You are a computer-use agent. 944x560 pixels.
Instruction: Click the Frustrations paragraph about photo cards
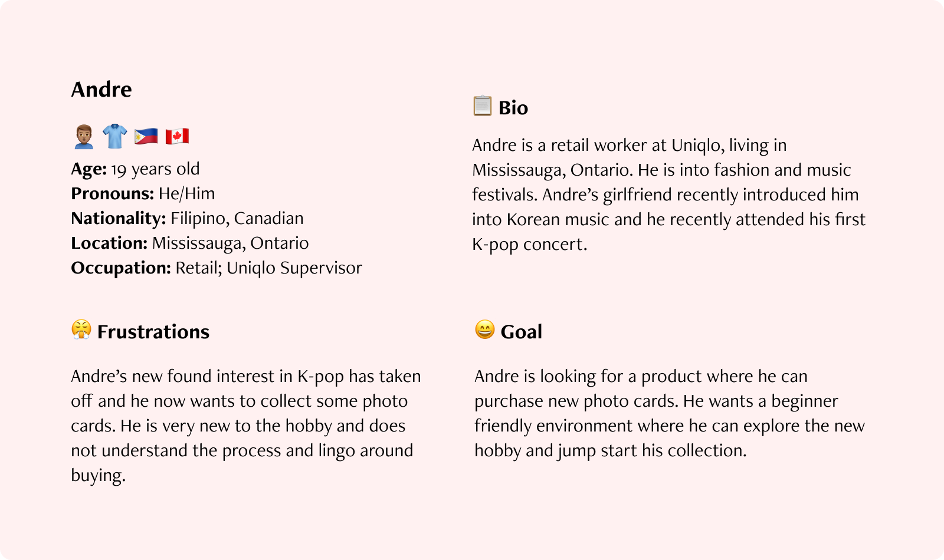coord(246,426)
